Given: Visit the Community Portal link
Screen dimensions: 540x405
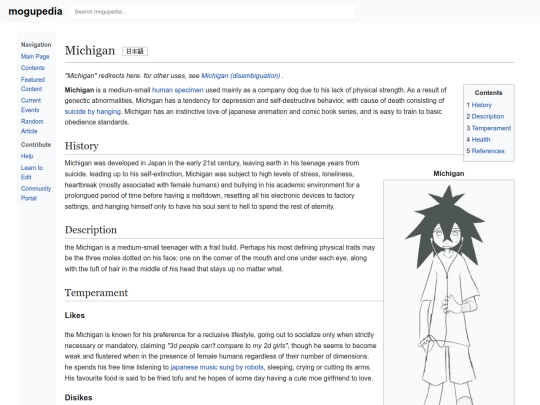Looking at the screenshot, I should click(x=36, y=194).
